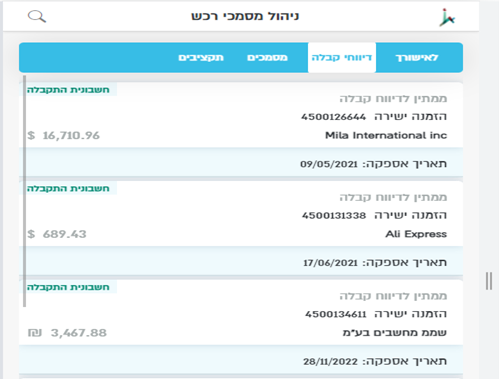499x379 pixels.
Task: Click the app logo icon
Action: click(x=447, y=18)
